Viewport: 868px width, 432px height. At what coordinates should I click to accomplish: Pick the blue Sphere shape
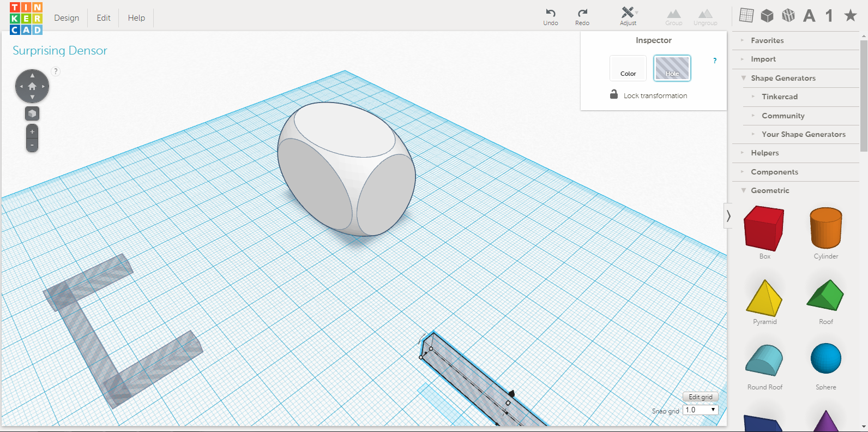click(826, 358)
